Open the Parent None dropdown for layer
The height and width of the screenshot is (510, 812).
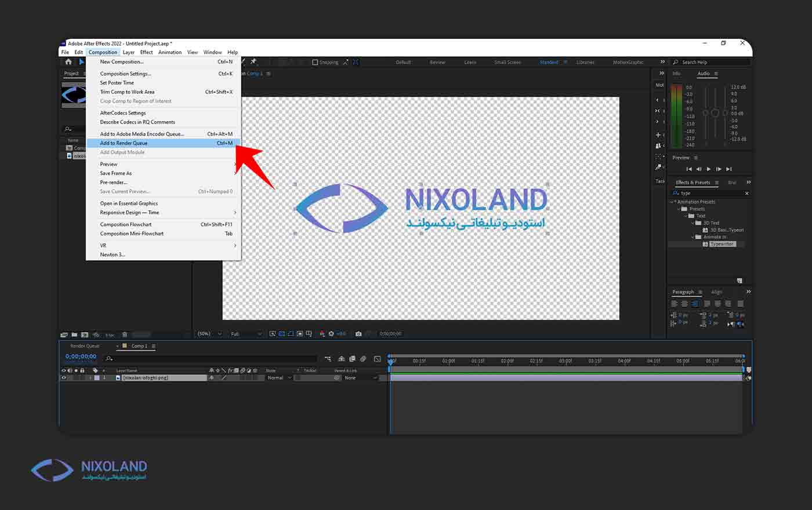(360, 378)
